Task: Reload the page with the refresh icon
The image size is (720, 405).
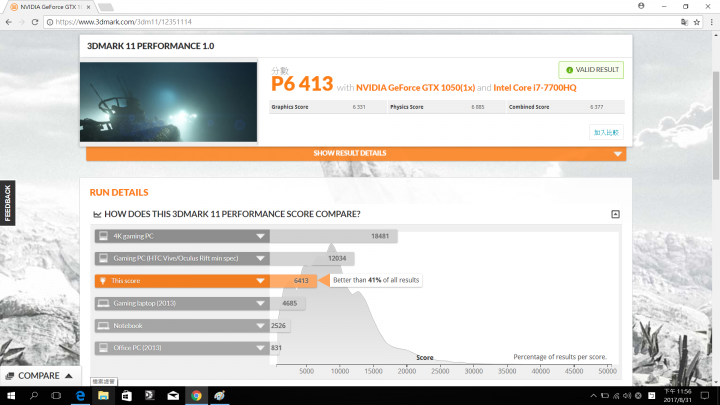Action: [34, 22]
